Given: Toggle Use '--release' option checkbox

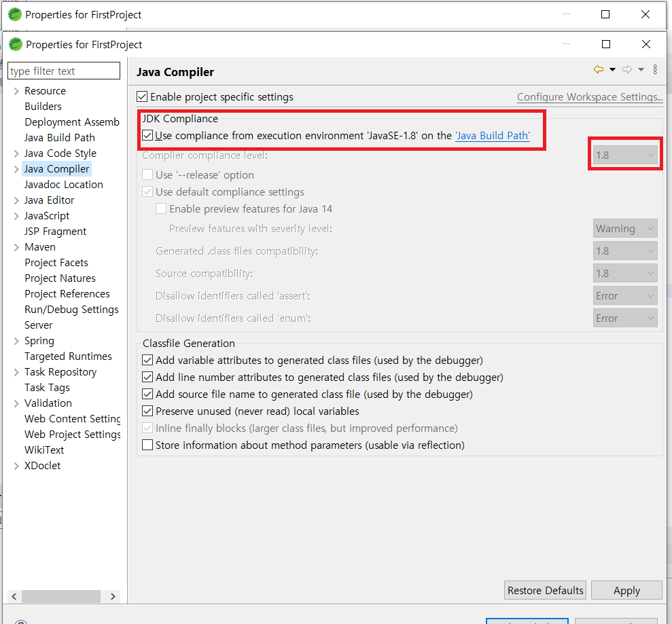Looking at the screenshot, I should point(147,175).
